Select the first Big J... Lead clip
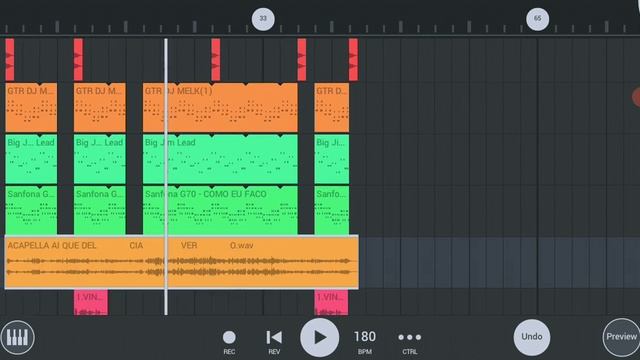The width and height of the screenshot is (640, 360). [x=31, y=159]
